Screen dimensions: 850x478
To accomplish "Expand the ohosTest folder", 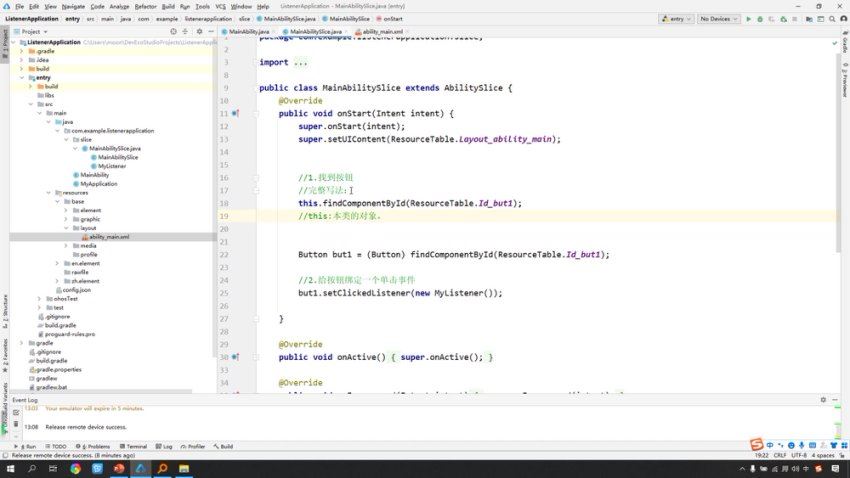I will [40, 299].
